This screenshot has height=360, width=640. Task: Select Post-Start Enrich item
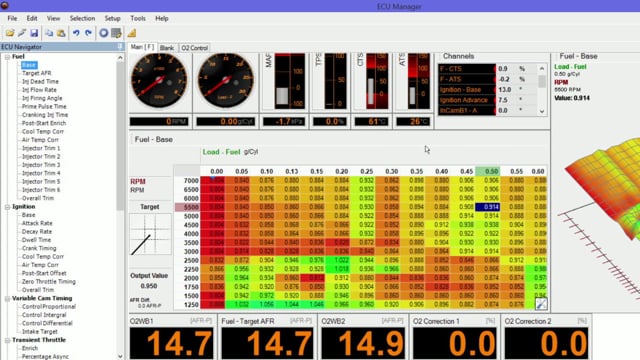coord(44,123)
